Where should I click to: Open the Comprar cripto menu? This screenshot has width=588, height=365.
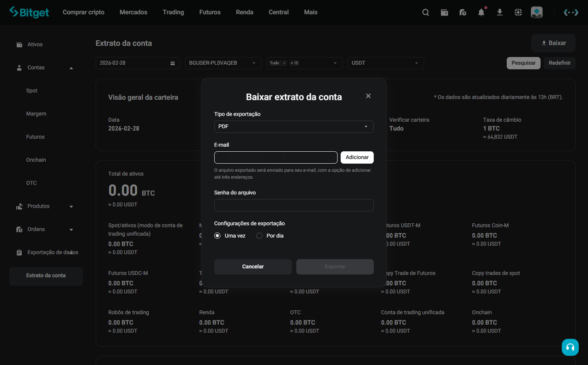[x=84, y=12]
